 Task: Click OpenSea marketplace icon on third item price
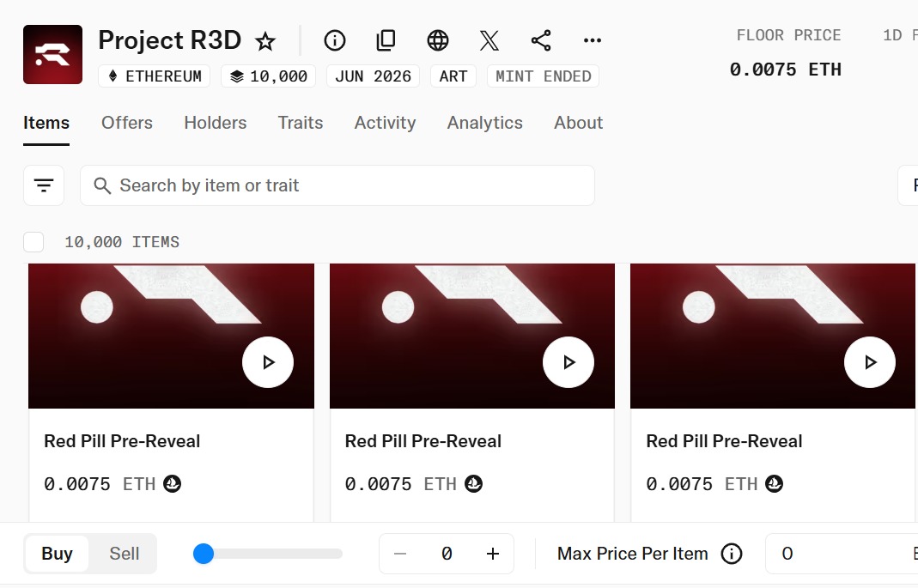tap(774, 484)
